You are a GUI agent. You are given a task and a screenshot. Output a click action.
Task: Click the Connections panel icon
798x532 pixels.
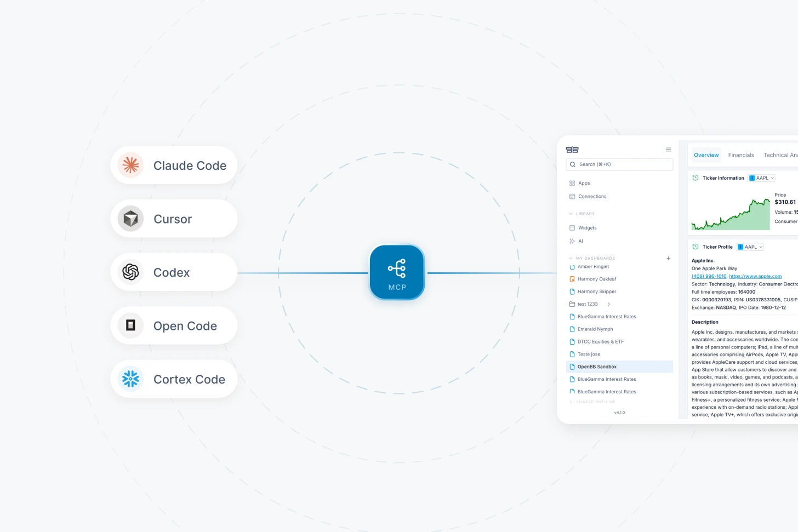(x=572, y=196)
